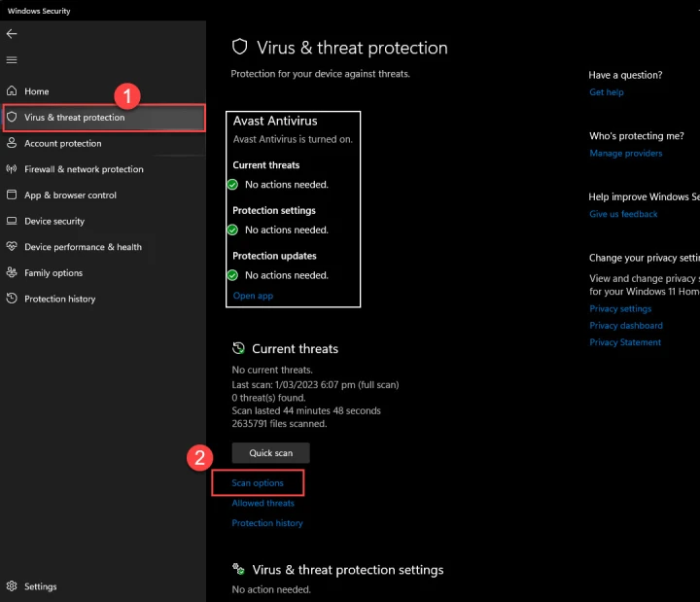700x602 pixels.
Task: Click 'Have a question?' heading
Action: (x=625, y=75)
